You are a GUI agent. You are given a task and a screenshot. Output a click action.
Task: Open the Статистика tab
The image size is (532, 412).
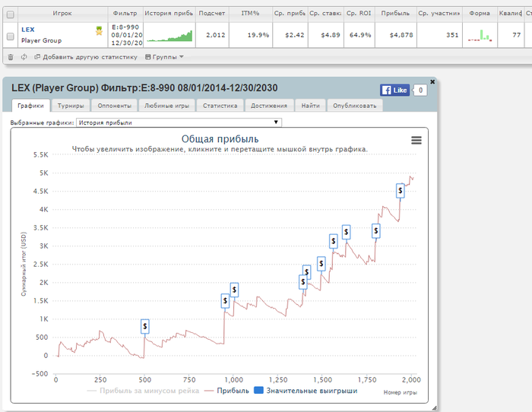tap(220, 106)
